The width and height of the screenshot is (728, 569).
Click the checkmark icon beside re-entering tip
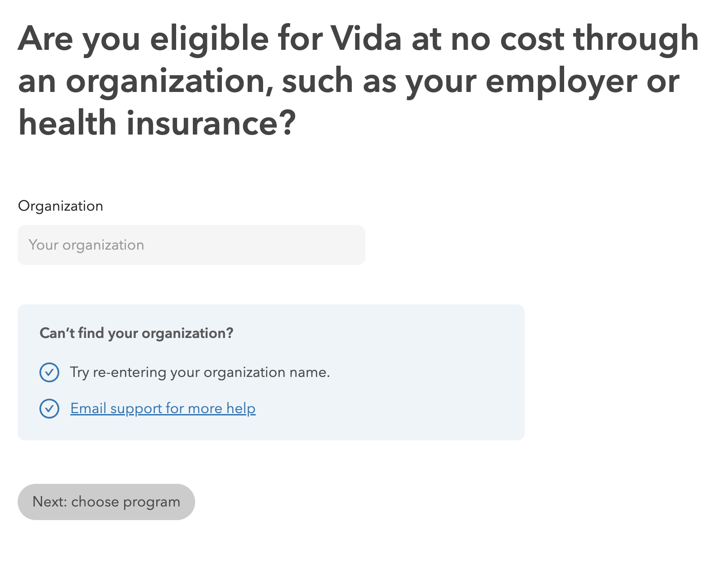49,372
